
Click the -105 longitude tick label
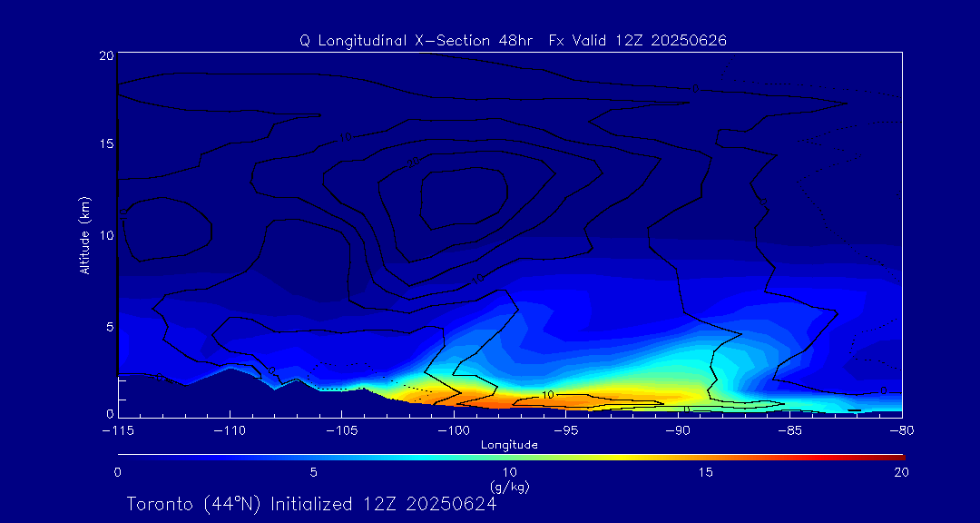[341, 431]
